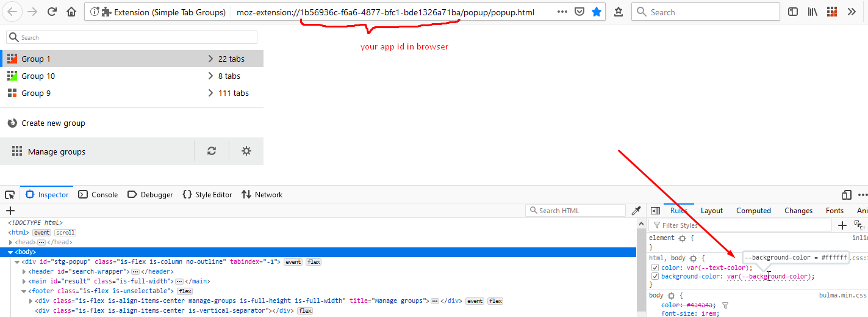The height and width of the screenshot is (317, 868).
Task: Click the Simple Tab Groups toolbar extension icon
Action: point(832,12)
